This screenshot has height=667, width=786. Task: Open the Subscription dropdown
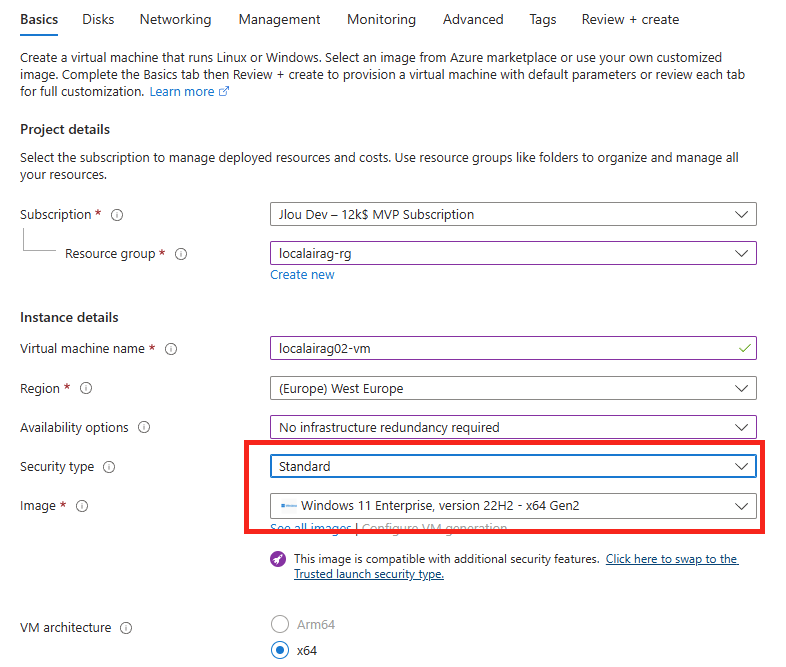[513, 214]
